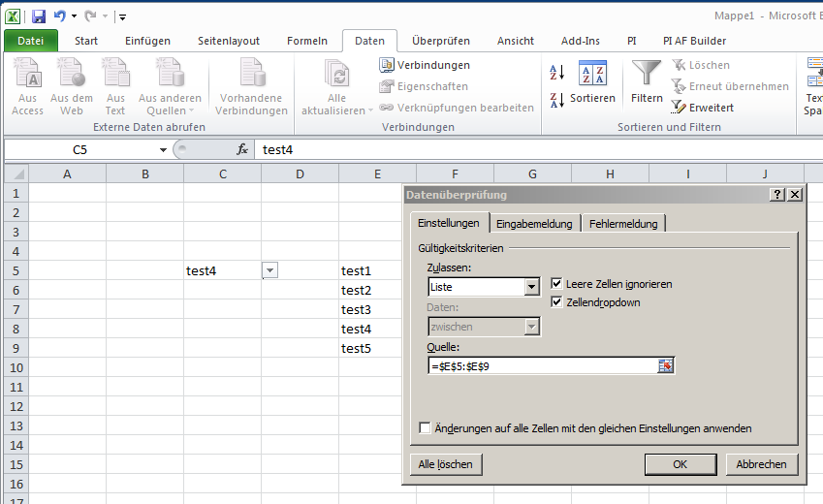This screenshot has width=823, height=504.
Task: Select row header 10
Action: coord(16,367)
